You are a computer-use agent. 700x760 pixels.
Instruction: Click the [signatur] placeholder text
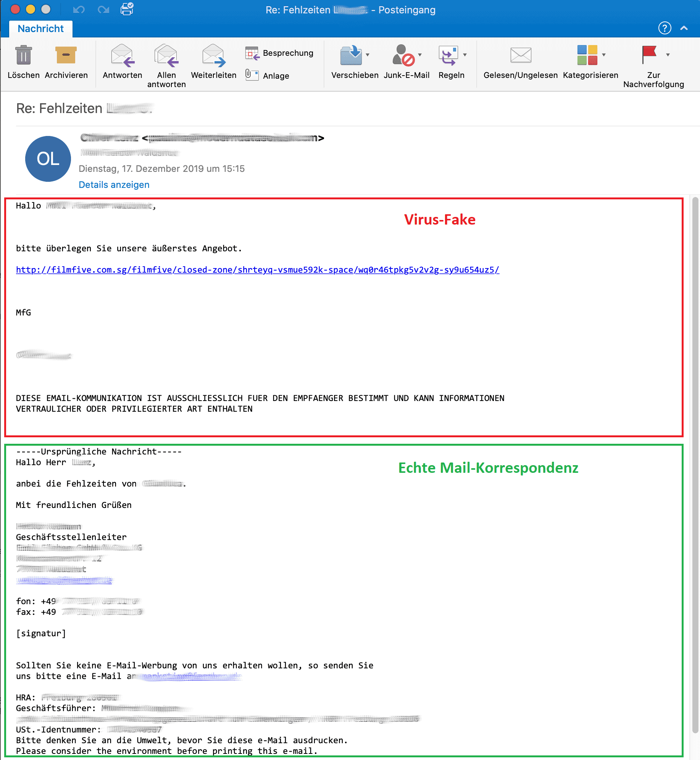pos(41,634)
